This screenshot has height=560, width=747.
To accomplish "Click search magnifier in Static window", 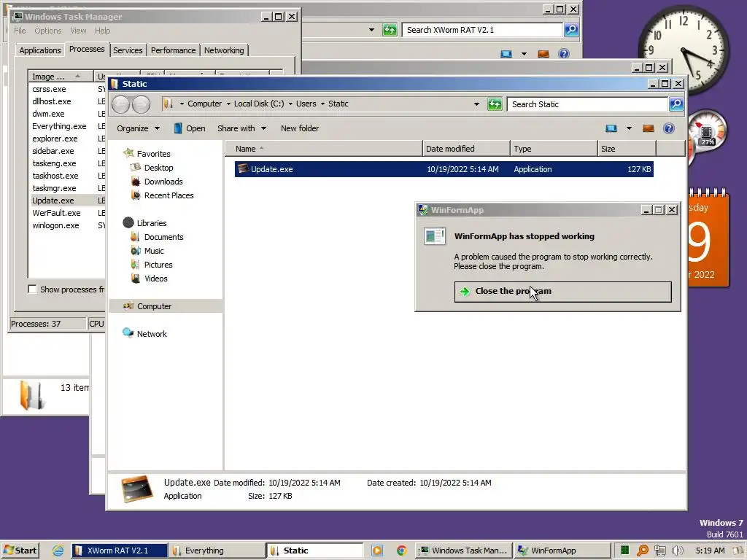I will coord(676,104).
